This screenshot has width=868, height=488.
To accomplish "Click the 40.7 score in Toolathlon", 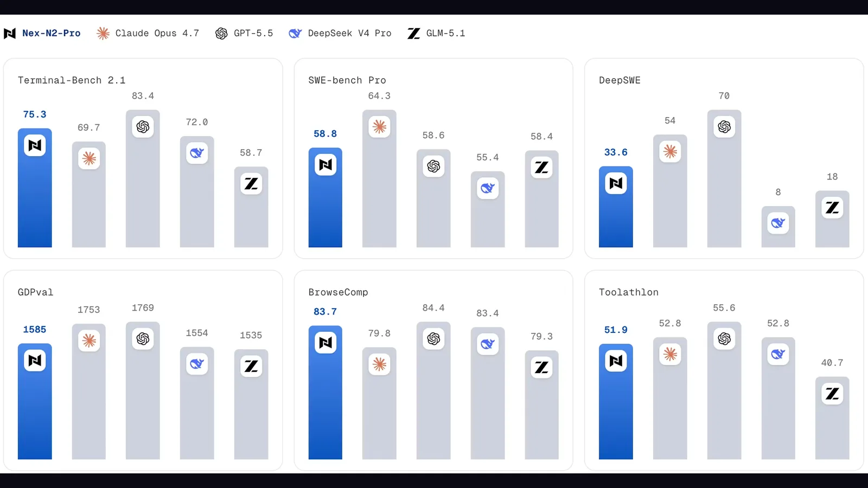I will click(832, 363).
